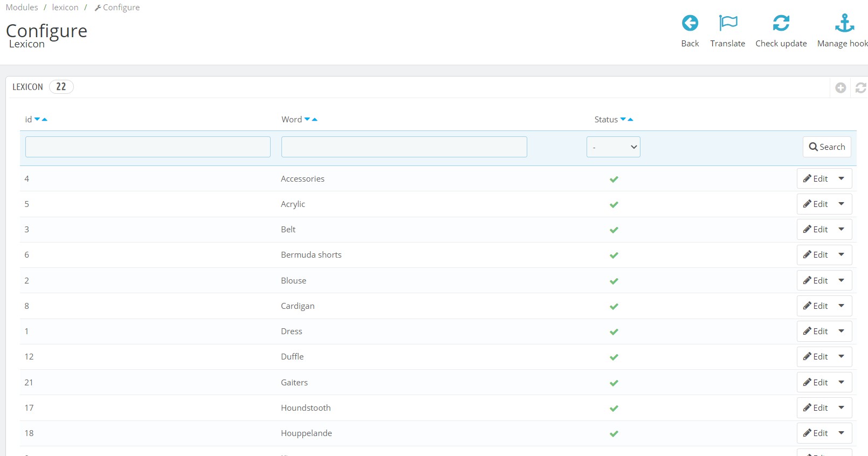Open lexicon breadcrumb link
Screen dimensions: 868x456
click(x=65, y=8)
